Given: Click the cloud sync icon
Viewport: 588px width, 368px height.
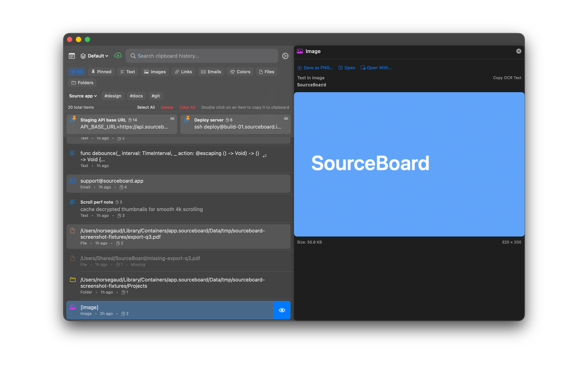Looking at the screenshot, I should coord(118,56).
